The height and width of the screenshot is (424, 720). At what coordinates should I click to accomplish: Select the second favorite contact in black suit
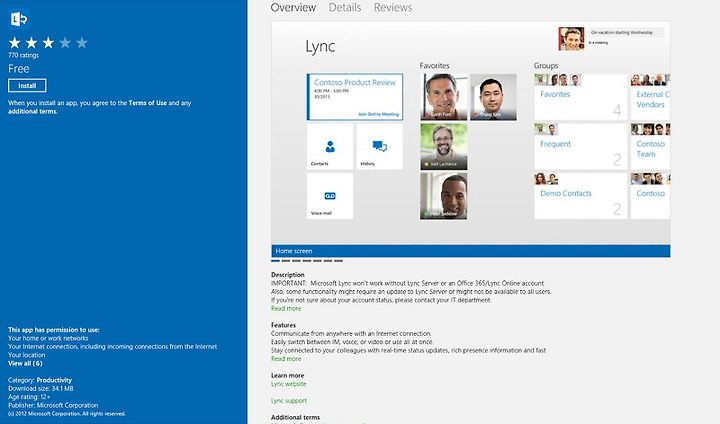pos(493,97)
